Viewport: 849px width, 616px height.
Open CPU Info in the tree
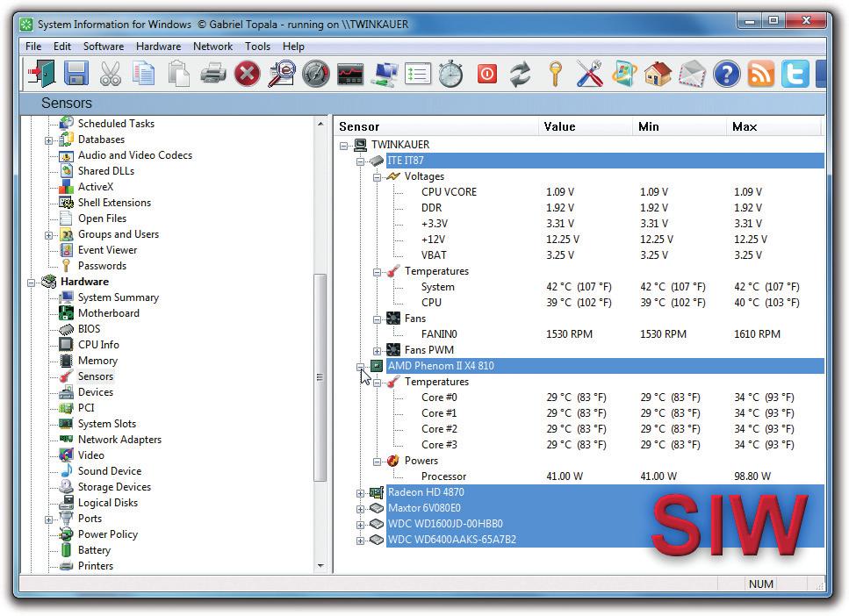(x=98, y=345)
